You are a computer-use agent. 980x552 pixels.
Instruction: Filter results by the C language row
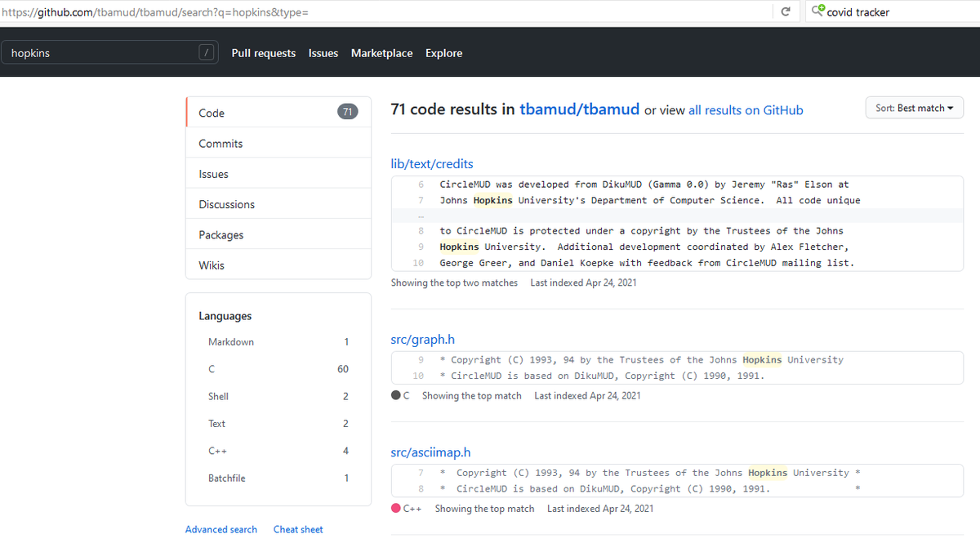(x=278, y=369)
